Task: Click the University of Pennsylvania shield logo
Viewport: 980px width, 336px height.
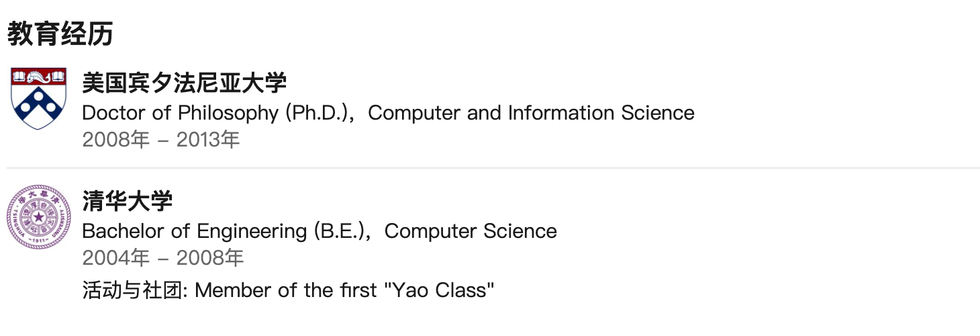Action: [39, 98]
